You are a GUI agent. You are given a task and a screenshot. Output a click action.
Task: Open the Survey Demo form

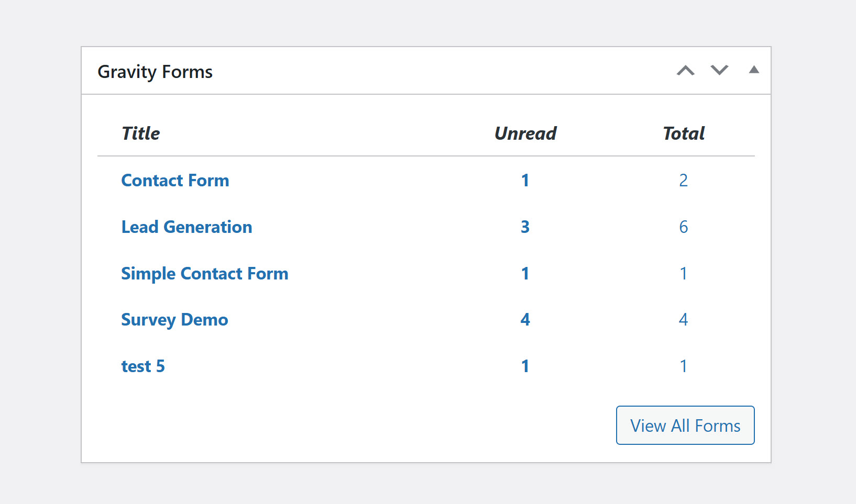(x=174, y=320)
